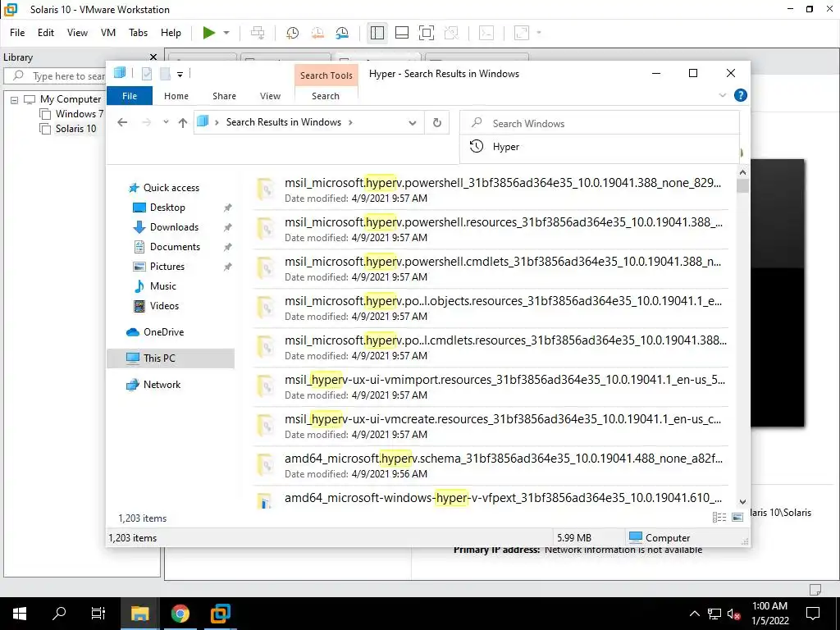This screenshot has height=630, width=840.
Task: Go up one level with the up arrow
Action: click(x=183, y=123)
